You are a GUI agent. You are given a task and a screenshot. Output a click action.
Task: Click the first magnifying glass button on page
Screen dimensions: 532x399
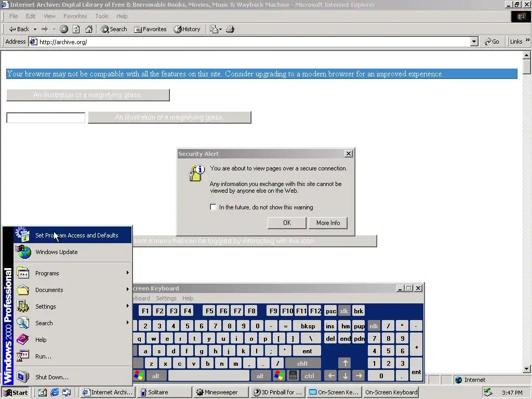point(88,95)
